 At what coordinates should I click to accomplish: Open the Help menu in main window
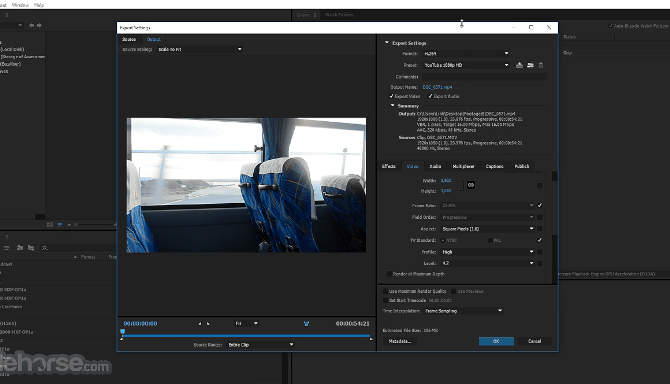coord(38,5)
